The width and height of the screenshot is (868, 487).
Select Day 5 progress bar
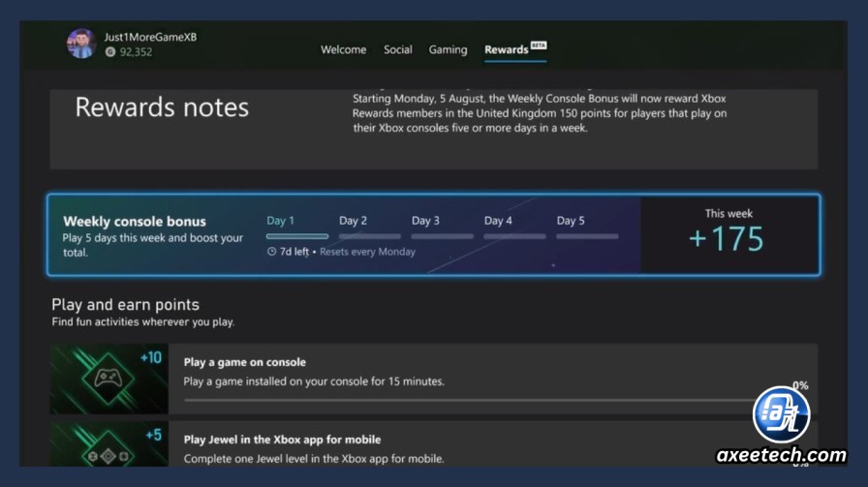pyautogui.click(x=587, y=236)
